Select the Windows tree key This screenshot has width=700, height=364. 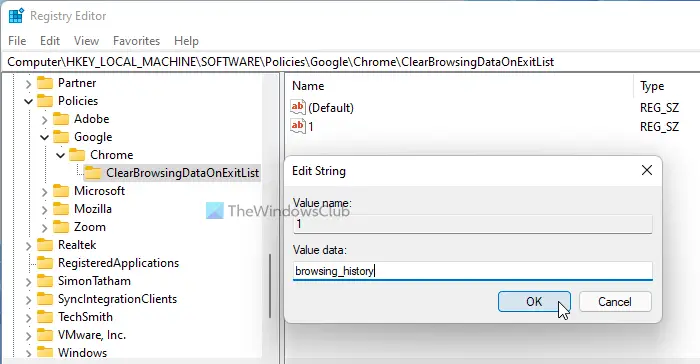click(x=82, y=352)
